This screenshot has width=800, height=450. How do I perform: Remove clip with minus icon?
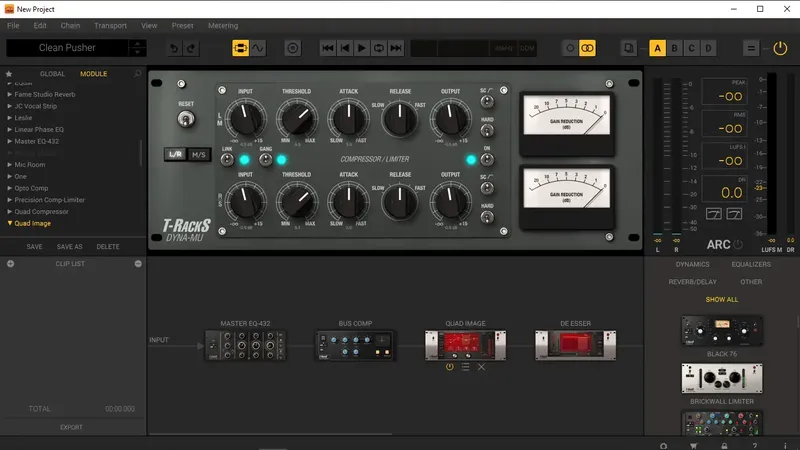click(138, 264)
